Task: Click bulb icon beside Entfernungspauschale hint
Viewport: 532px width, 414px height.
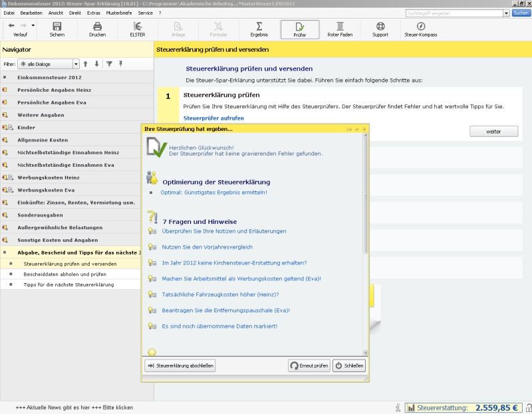Action: (x=152, y=310)
